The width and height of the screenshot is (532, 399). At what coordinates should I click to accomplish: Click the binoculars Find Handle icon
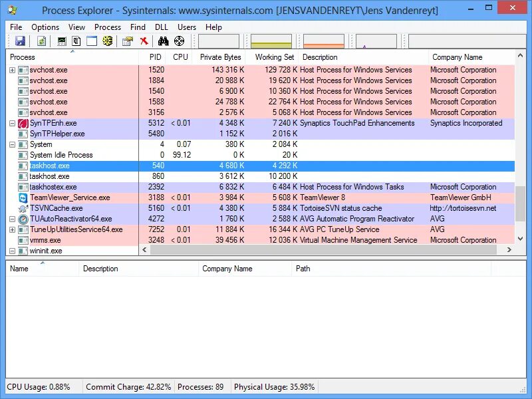coord(163,41)
